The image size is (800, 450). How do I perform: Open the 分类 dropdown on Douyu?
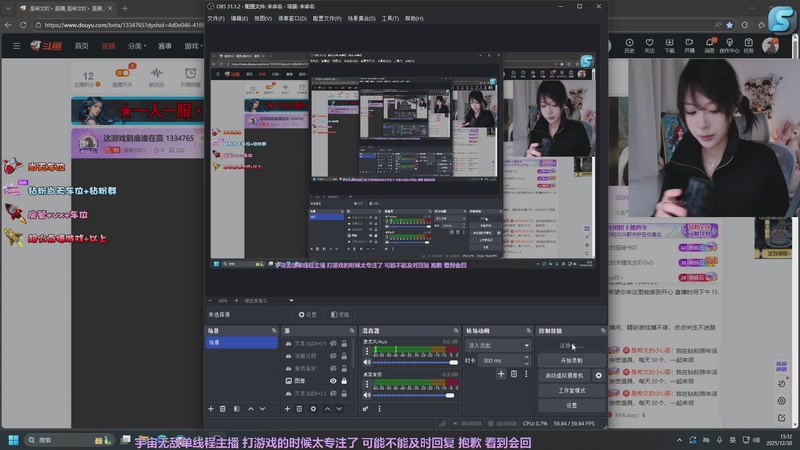[x=137, y=46]
